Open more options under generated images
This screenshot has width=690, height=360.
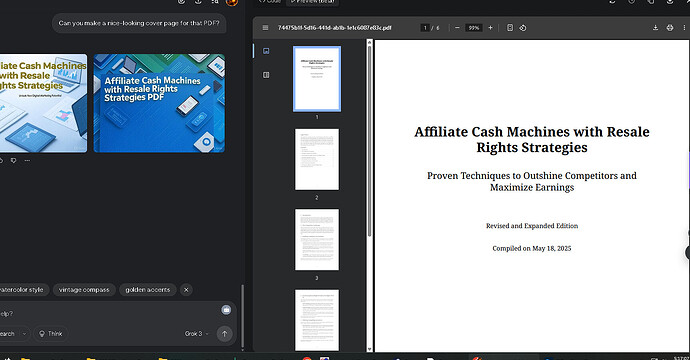27,161
